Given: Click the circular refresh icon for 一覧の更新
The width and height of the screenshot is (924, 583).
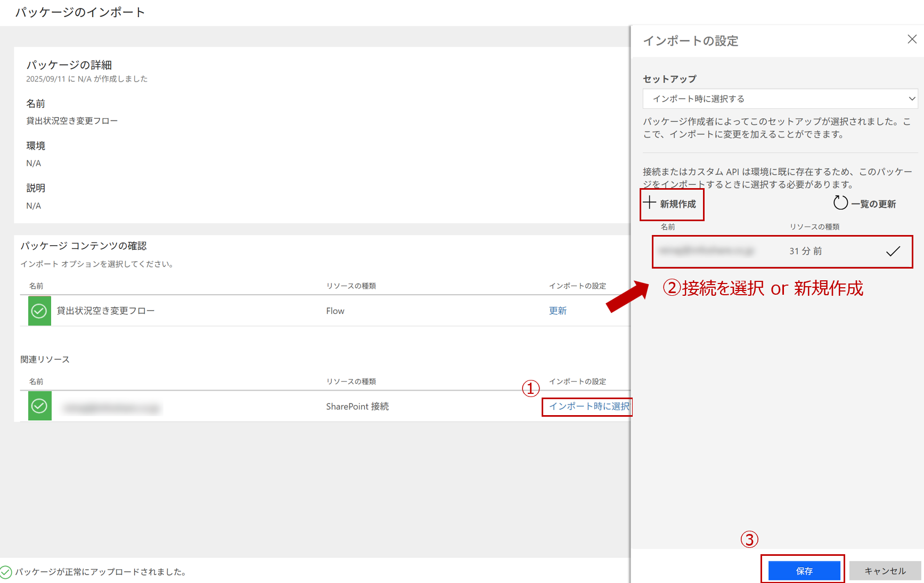Looking at the screenshot, I should point(840,203).
